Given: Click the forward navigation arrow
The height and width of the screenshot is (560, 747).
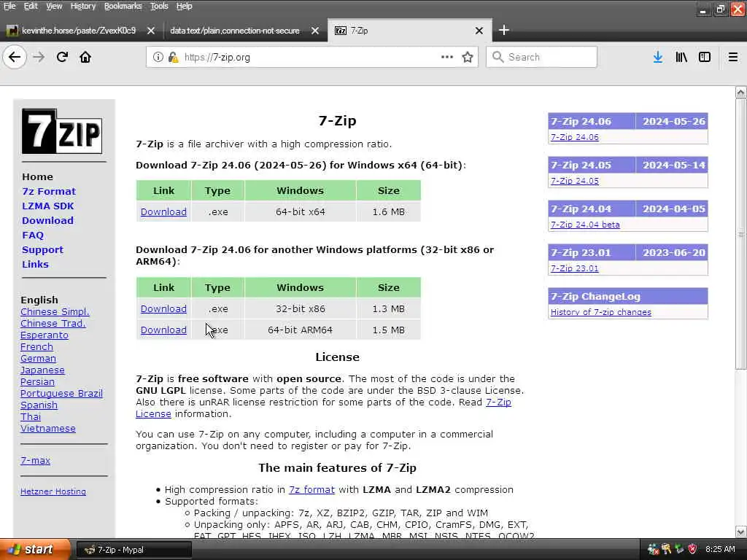Looking at the screenshot, I should (39, 57).
